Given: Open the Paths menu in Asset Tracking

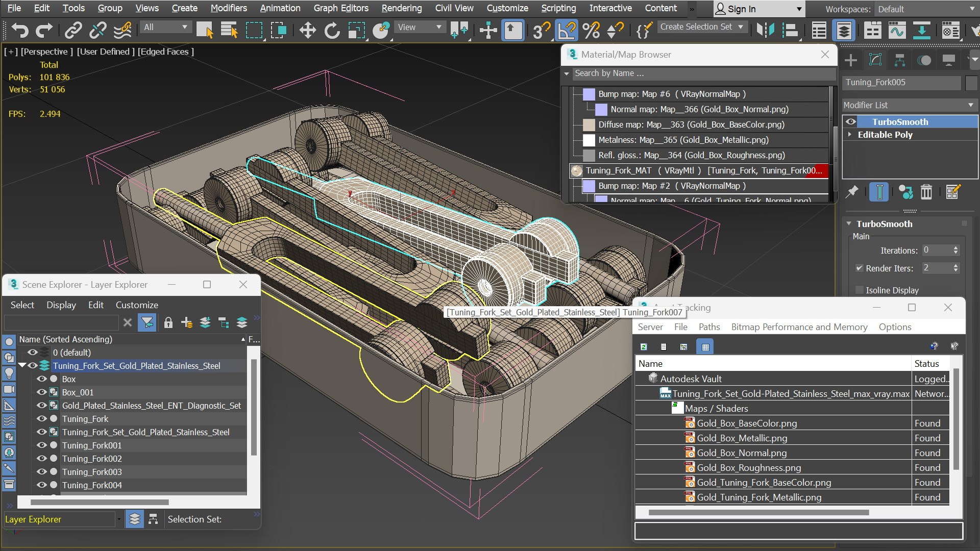Looking at the screenshot, I should [x=709, y=327].
